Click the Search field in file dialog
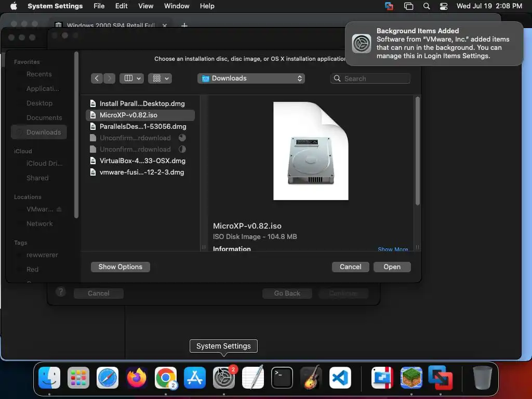 370,78
